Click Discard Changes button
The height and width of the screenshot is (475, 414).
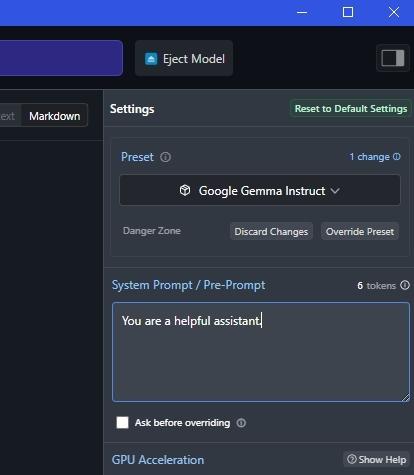point(271,231)
